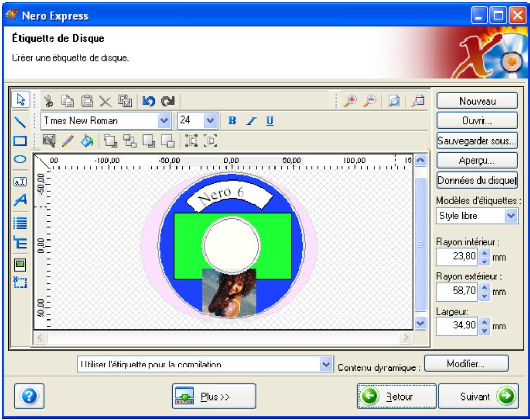Image resolution: width=530 pixels, height=420 pixels.
Task: Open the Times New Roman font dropdown
Action: click(164, 121)
